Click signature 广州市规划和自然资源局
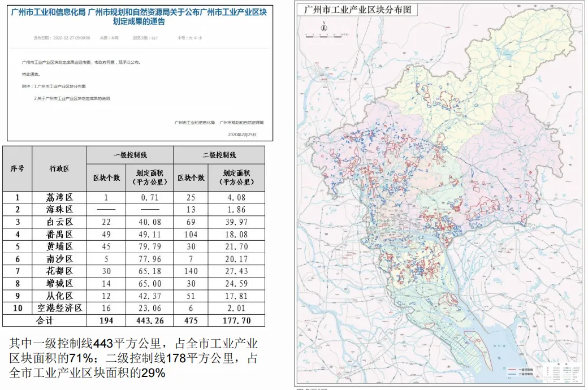This screenshot has height=390, width=588. 241,123
